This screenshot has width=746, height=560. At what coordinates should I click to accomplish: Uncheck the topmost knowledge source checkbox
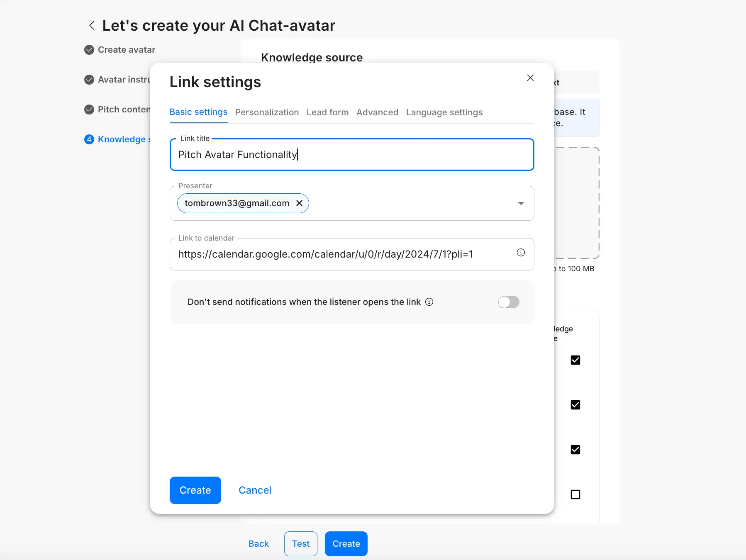click(x=575, y=360)
